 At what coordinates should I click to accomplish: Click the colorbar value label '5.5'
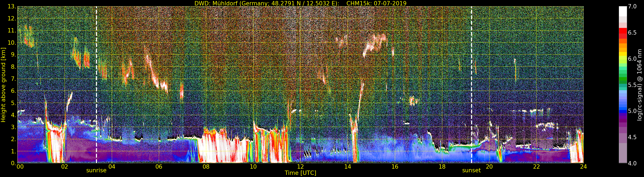pyautogui.click(x=632, y=85)
